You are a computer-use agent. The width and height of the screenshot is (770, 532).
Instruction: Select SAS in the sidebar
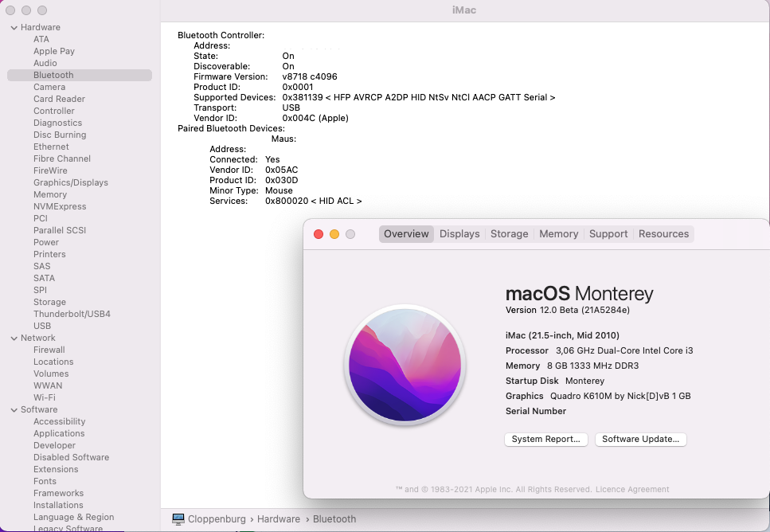click(41, 266)
